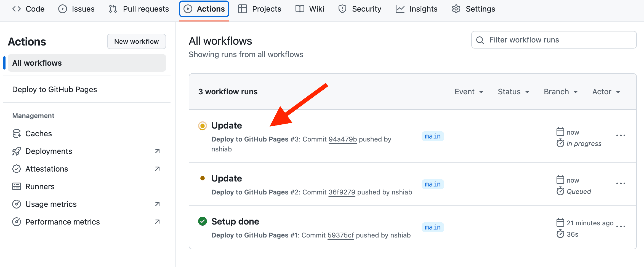The width and height of the screenshot is (644, 267).
Task: Click external-link arrow beside Performance metrics
Action: pos(157,222)
